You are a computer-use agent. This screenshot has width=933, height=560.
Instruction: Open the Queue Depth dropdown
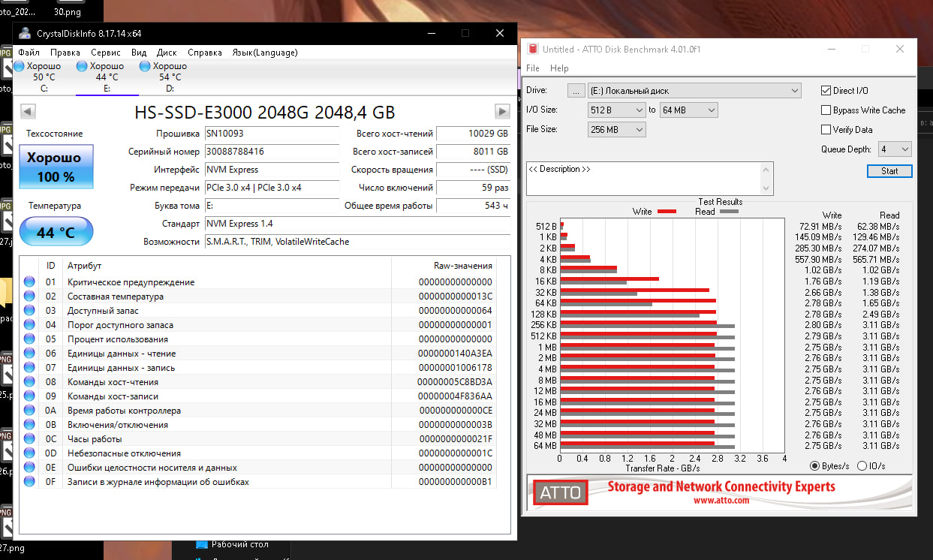[x=895, y=149]
